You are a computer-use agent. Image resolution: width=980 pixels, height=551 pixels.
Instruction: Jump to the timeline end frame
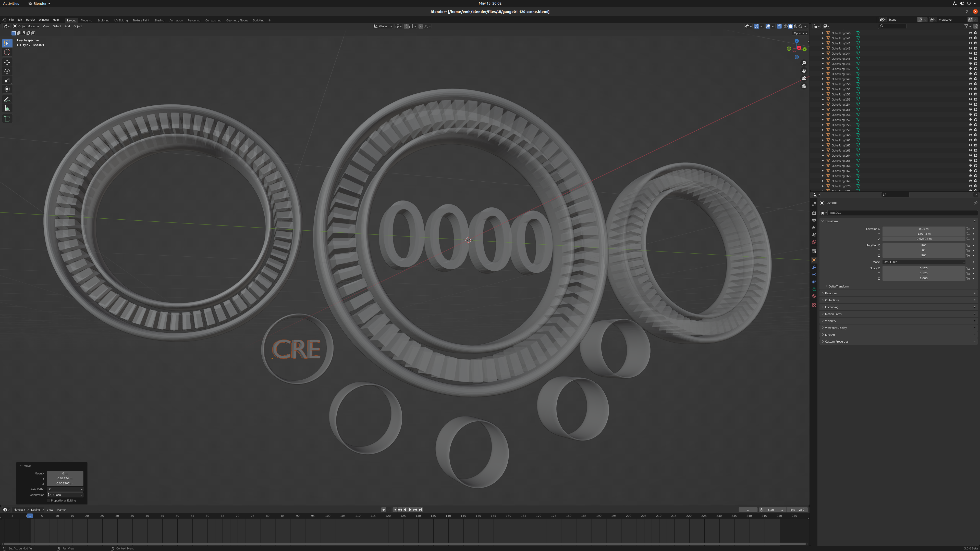click(420, 510)
